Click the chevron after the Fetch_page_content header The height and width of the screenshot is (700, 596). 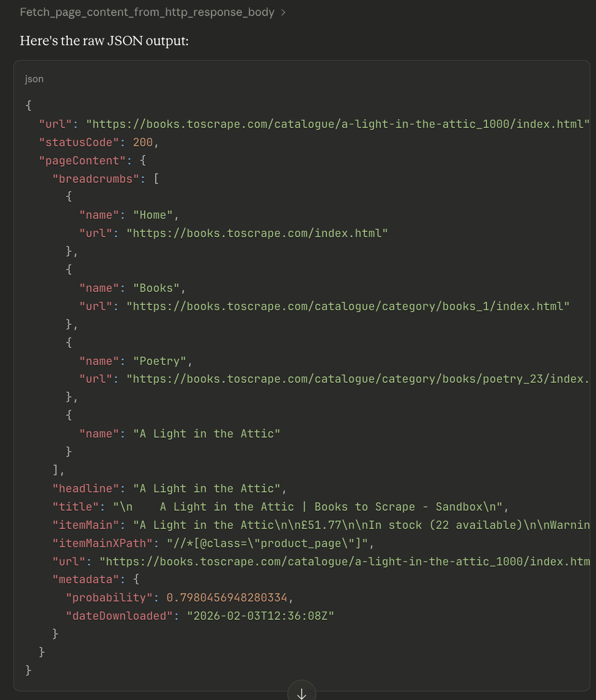283,12
